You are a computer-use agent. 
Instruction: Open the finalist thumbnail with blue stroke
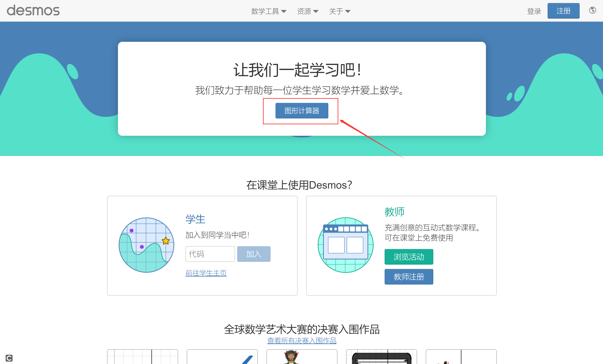222,357
